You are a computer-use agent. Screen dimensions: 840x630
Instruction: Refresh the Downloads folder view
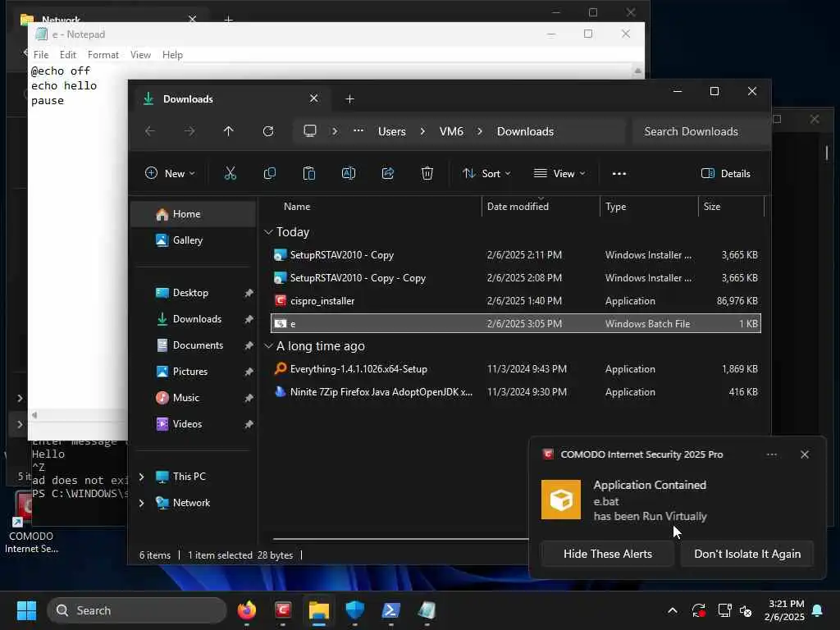coord(268,131)
